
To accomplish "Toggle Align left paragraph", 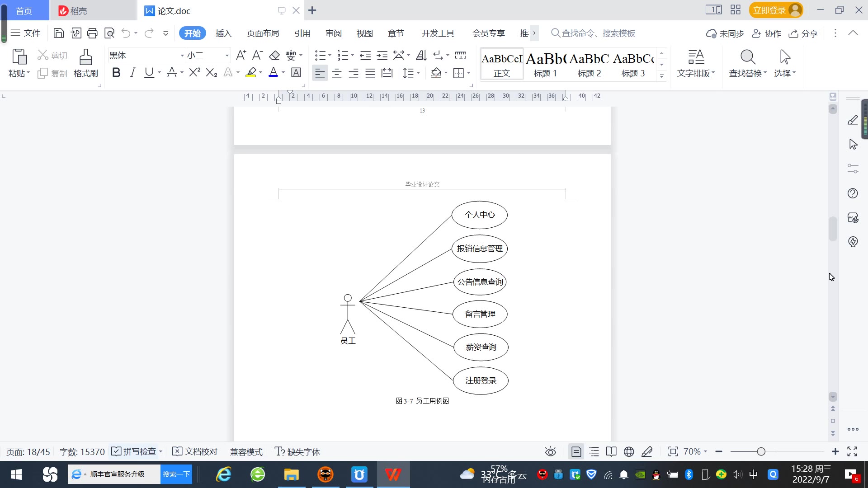I will (320, 73).
